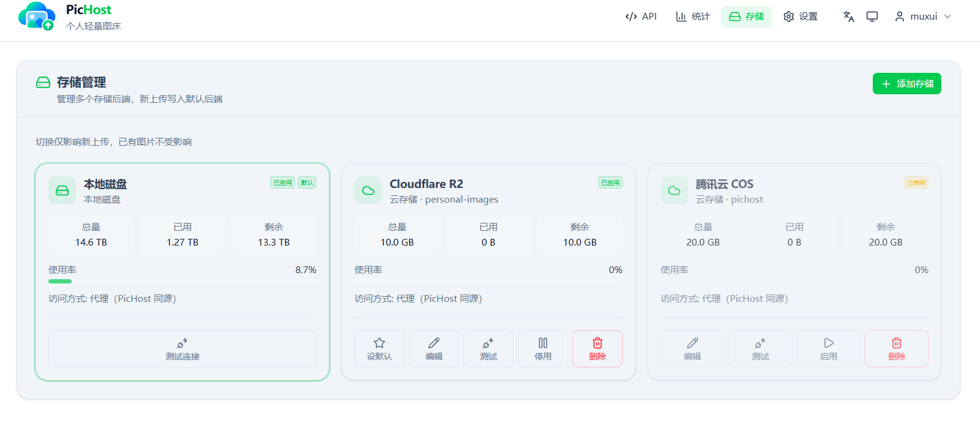Edit the Cloudflare R2 storage
Image resolution: width=980 pixels, height=428 pixels.
[434, 349]
